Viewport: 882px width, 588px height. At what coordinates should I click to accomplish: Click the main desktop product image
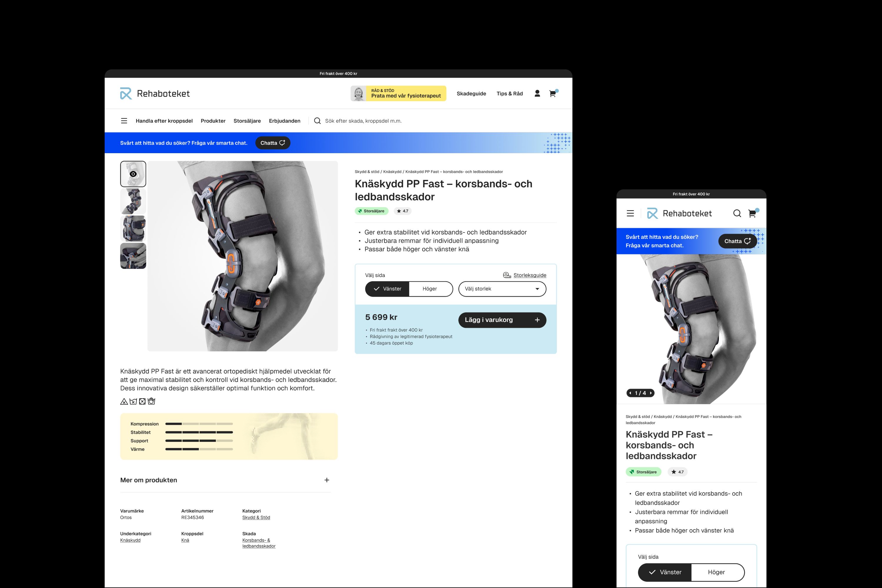click(243, 256)
